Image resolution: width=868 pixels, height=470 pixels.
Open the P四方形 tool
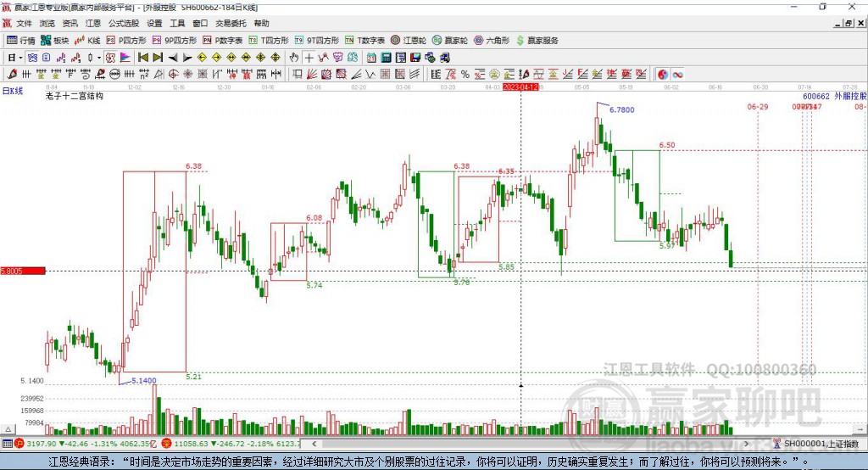pos(126,41)
